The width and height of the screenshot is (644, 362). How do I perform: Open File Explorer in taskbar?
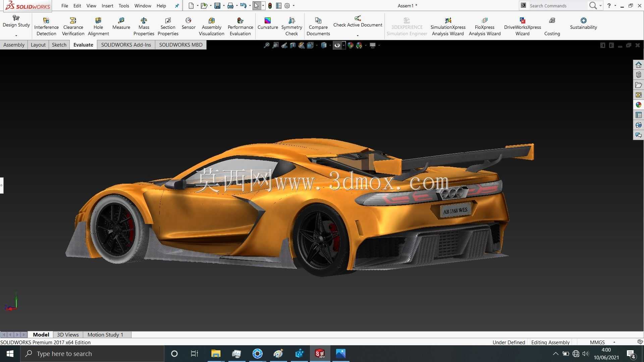point(216,354)
